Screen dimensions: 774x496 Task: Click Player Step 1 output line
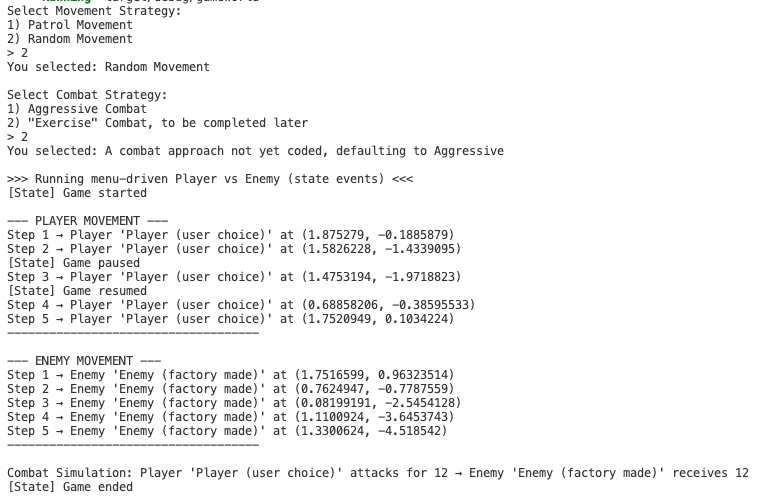(x=230, y=235)
